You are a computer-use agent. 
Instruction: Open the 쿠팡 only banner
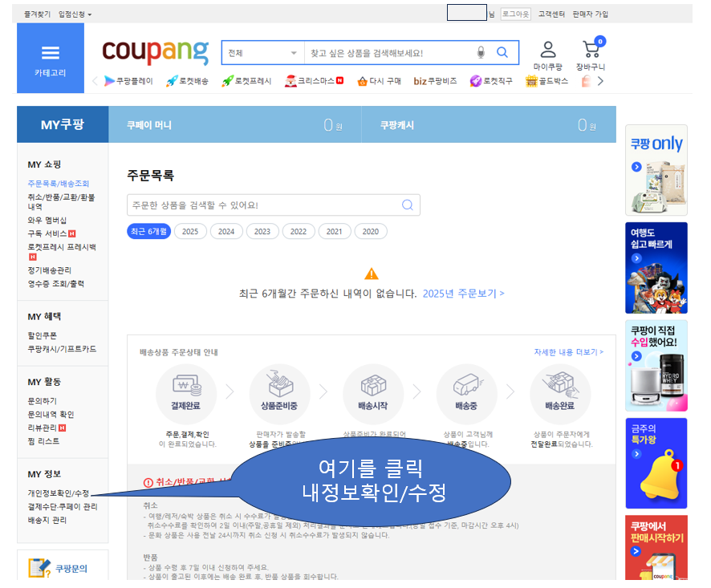pos(656,170)
